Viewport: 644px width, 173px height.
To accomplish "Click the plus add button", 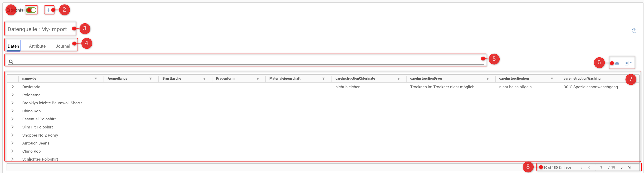I will [48, 10].
